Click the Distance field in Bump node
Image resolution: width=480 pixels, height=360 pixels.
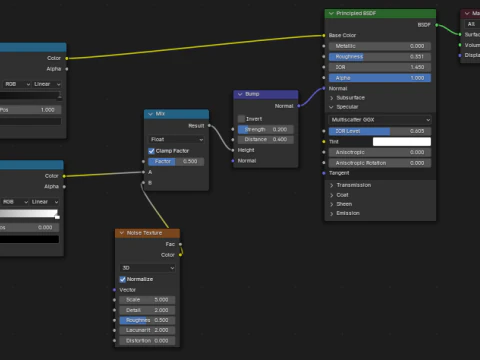point(266,139)
